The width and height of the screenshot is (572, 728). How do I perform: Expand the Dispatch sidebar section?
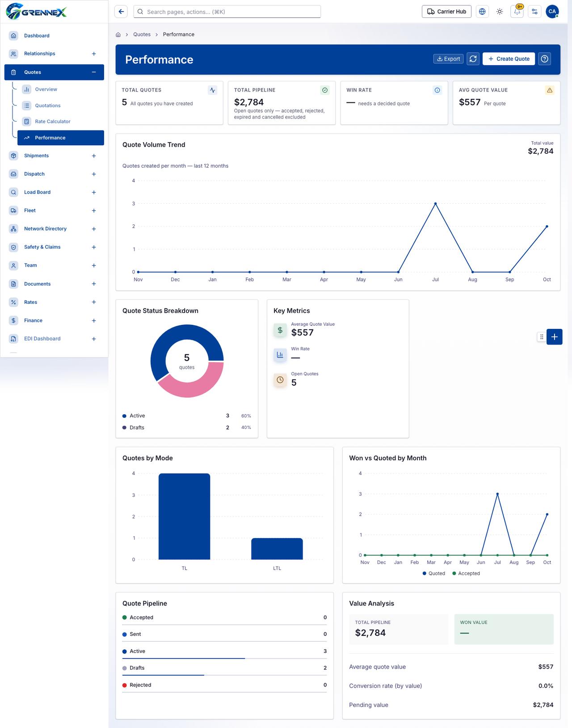[x=94, y=174]
